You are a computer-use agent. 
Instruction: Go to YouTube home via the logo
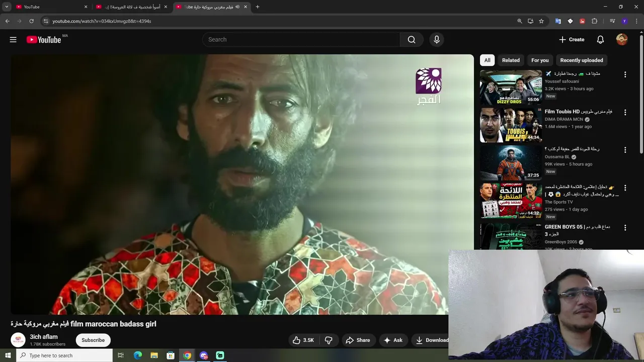(x=44, y=40)
